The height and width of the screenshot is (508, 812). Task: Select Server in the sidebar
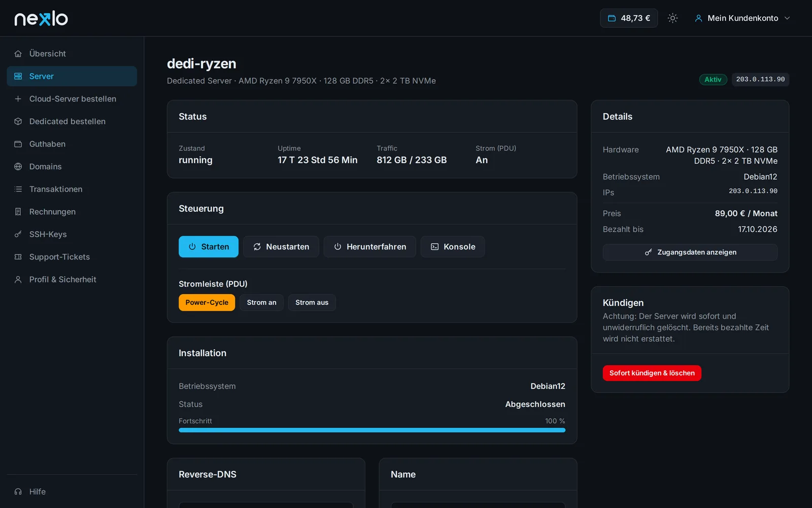pos(72,76)
